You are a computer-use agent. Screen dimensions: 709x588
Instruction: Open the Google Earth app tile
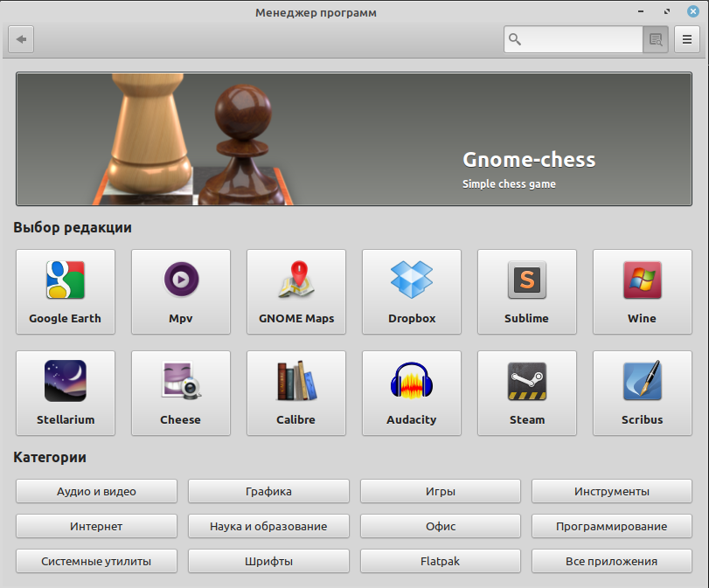tap(66, 292)
